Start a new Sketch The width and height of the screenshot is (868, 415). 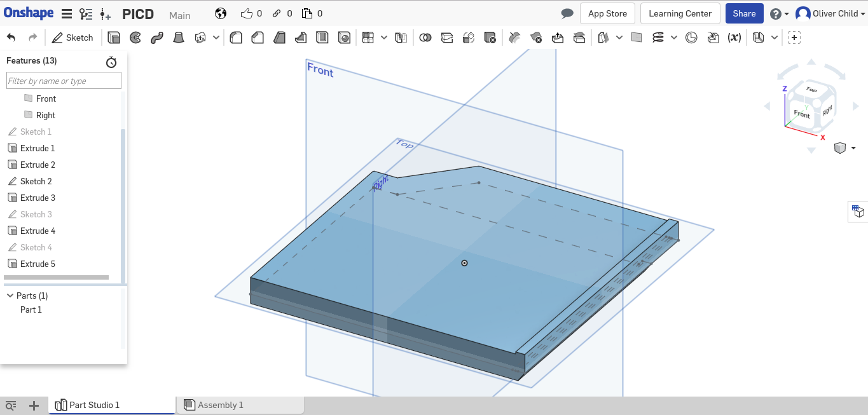pos(72,37)
